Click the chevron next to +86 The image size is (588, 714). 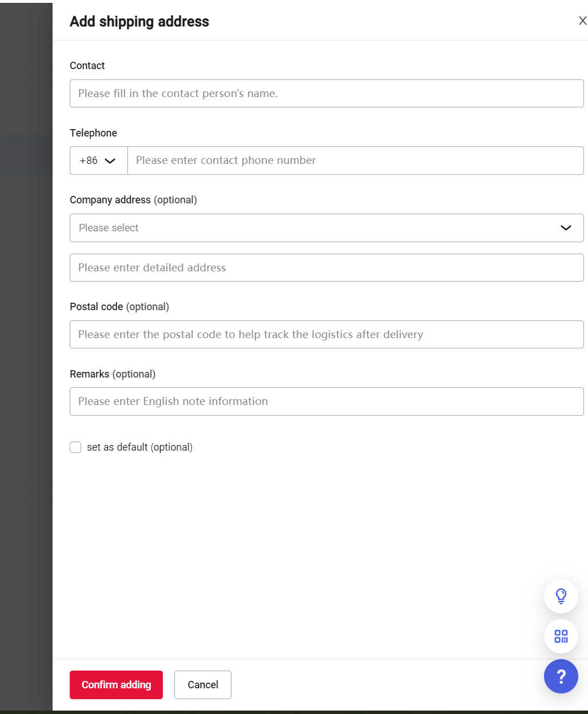pyautogui.click(x=109, y=161)
